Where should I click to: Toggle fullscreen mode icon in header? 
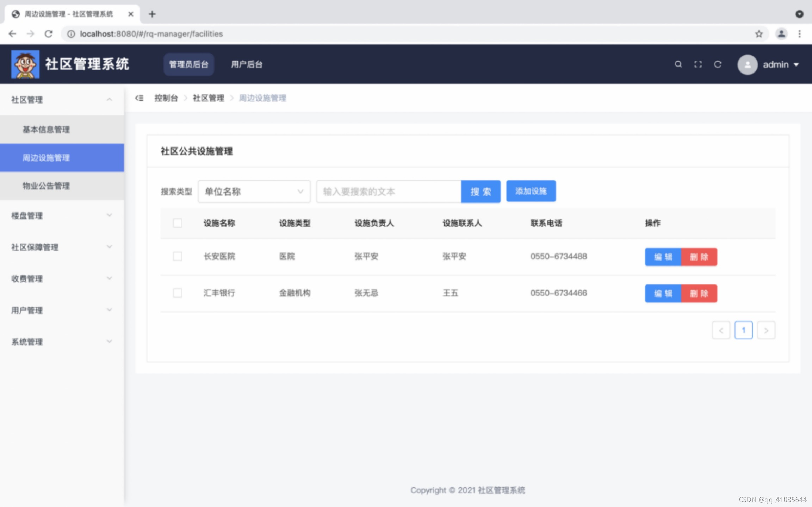[x=698, y=64]
